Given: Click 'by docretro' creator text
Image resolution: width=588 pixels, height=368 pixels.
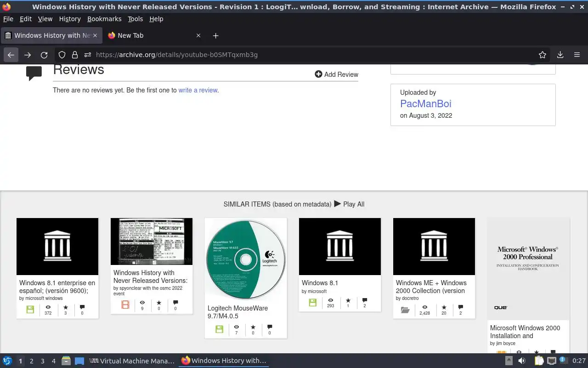Looking at the screenshot, I should [x=407, y=298].
